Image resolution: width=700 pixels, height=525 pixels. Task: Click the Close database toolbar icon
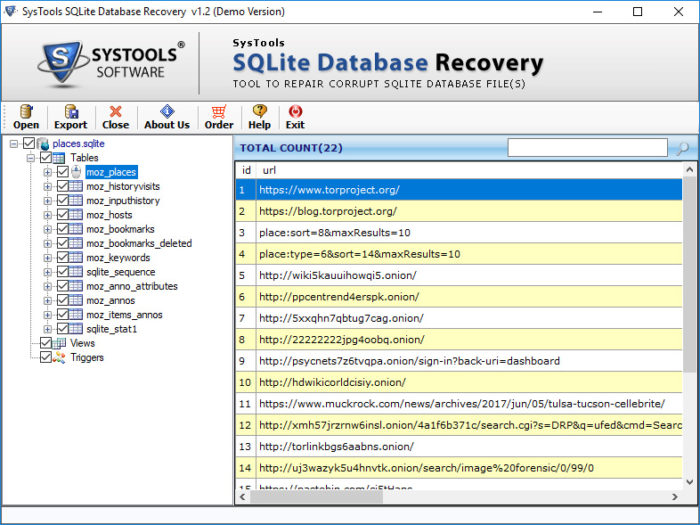click(x=115, y=111)
